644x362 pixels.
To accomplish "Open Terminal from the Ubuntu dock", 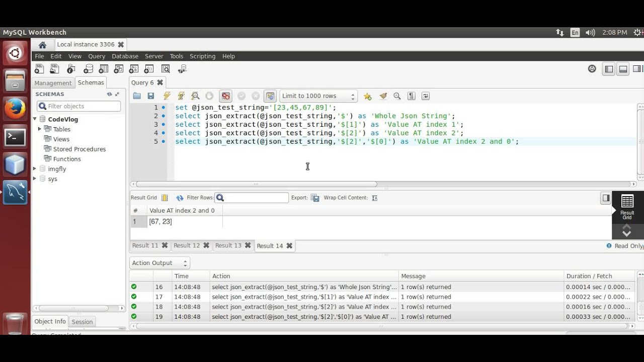I will click(x=15, y=137).
